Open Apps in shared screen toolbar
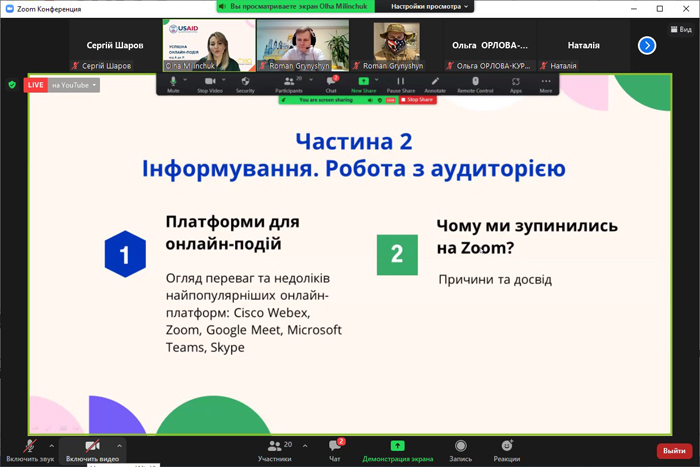The image size is (700, 467). click(516, 84)
